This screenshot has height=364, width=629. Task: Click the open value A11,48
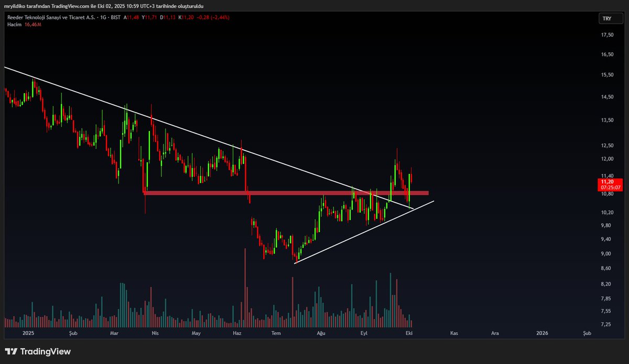(x=131, y=17)
